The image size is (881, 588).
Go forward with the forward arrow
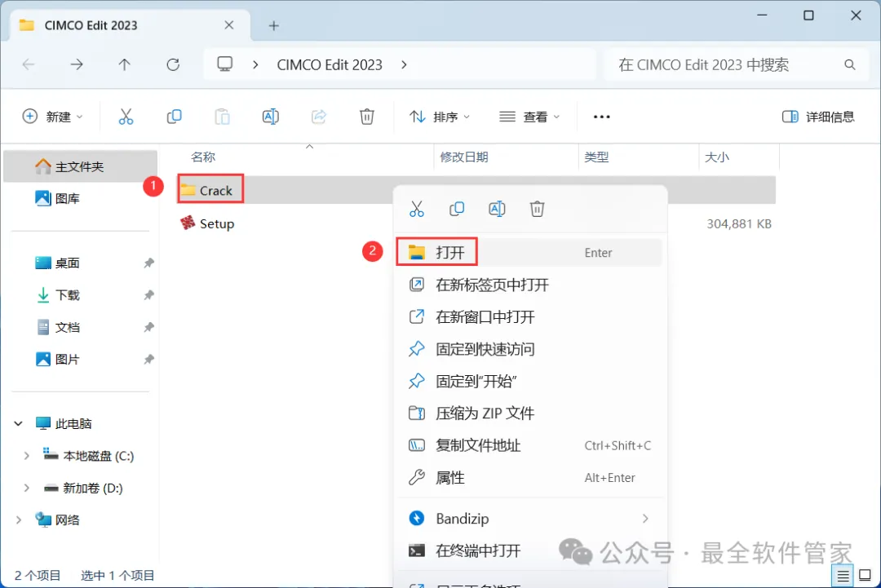point(77,64)
